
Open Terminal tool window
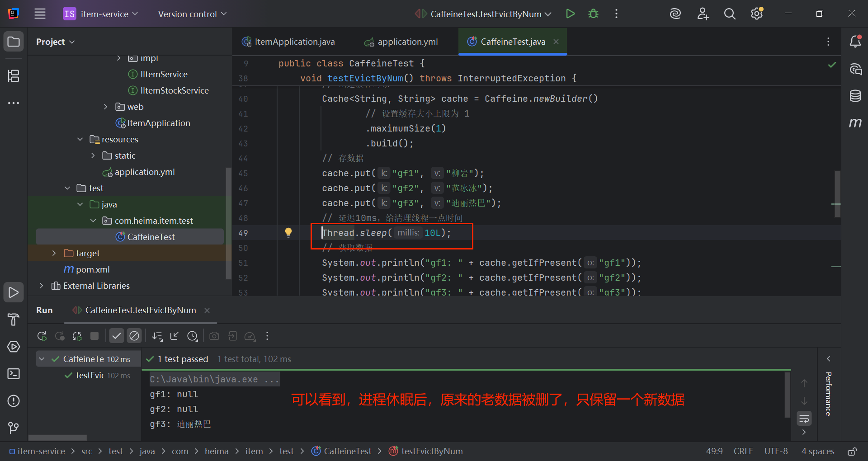tap(14, 374)
